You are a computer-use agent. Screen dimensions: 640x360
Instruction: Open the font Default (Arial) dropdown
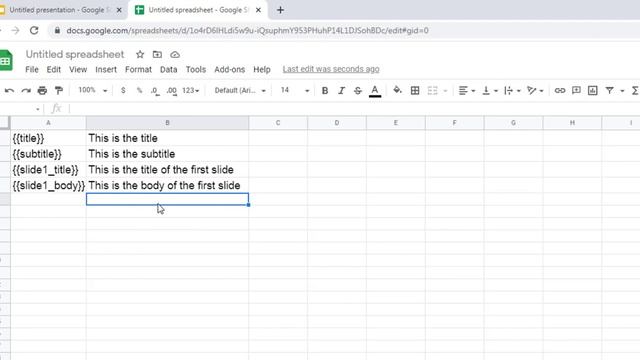tap(240, 90)
